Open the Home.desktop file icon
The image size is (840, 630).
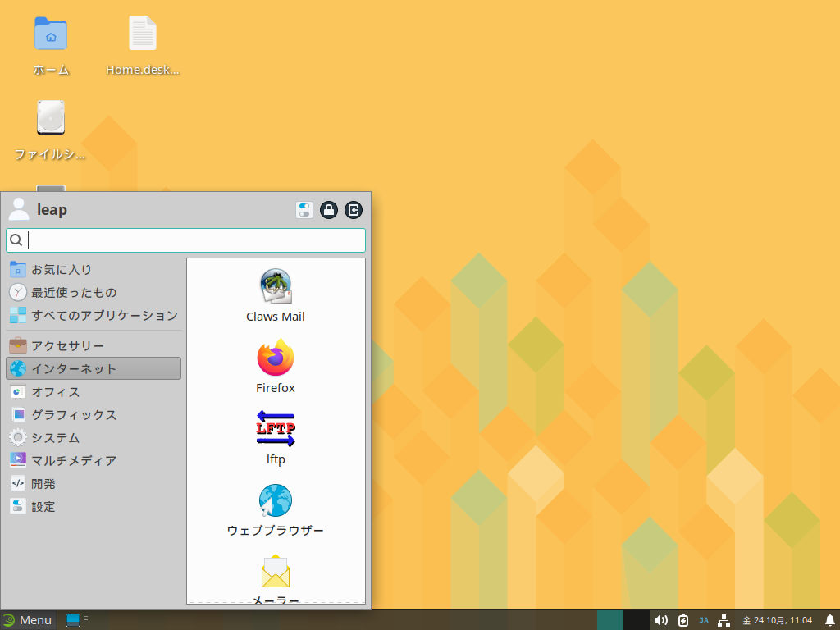(142, 46)
